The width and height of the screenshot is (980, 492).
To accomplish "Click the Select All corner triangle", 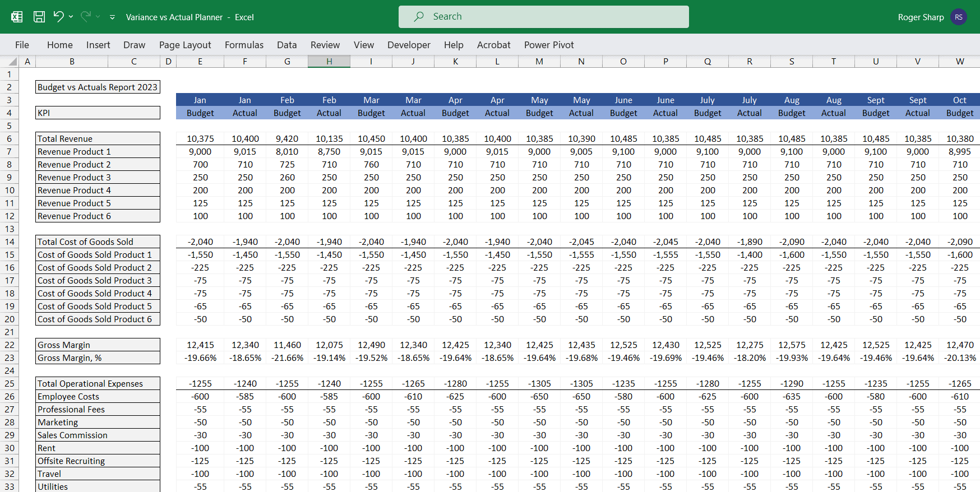I will tap(12, 62).
